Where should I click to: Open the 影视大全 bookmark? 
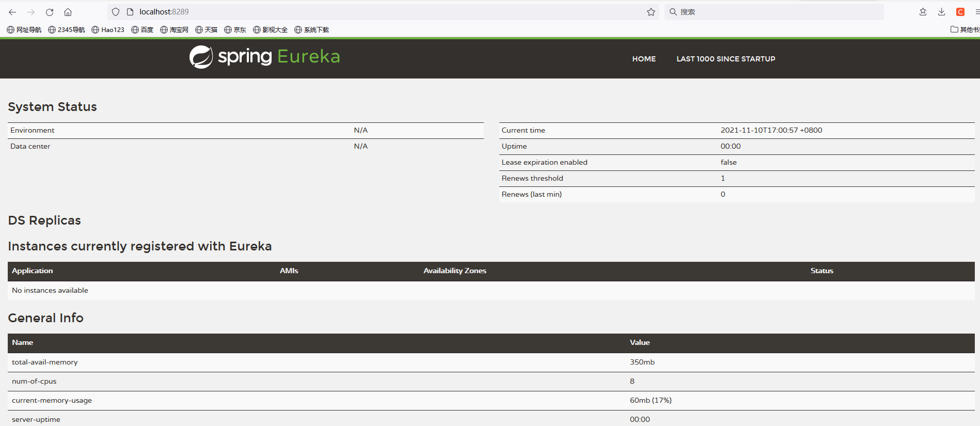(x=271, y=30)
